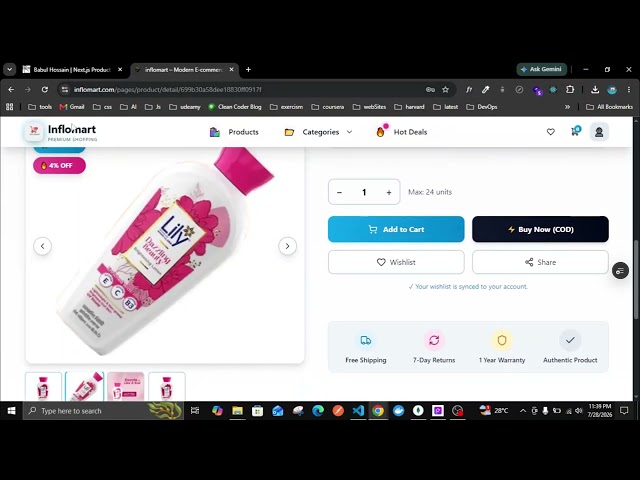
Task: Click the Free Shipping truck icon
Action: [x=366, y=340]
